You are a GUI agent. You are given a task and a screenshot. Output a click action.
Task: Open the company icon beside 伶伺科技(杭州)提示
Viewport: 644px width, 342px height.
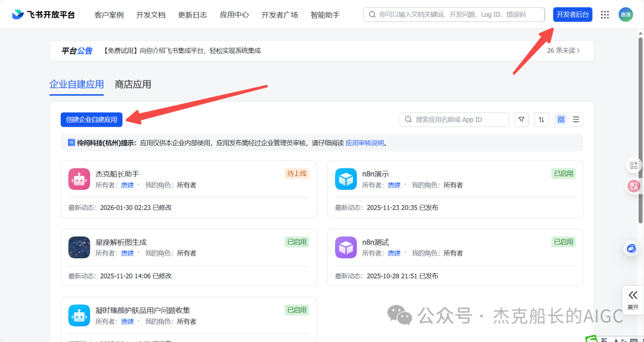coord(72,143)
